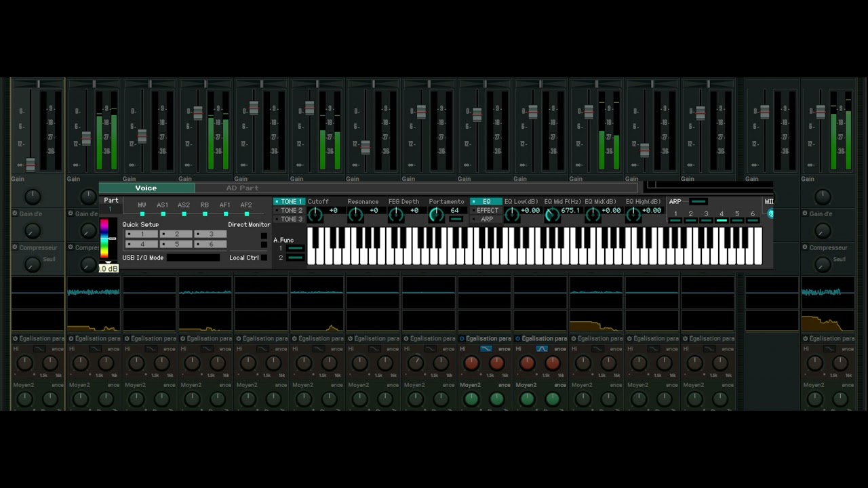Toggle the lower Direct Monitor checkbox
Viewport: 868px width, 488px height.
point(264,245)
